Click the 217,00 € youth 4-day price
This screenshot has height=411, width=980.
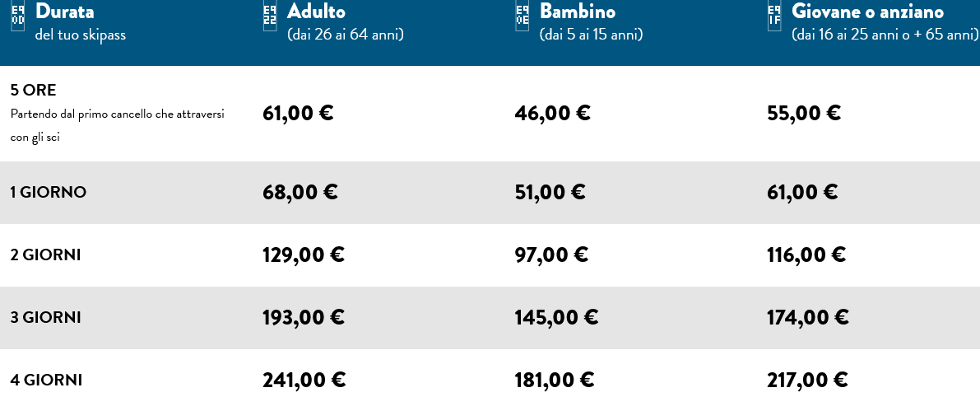806,381
